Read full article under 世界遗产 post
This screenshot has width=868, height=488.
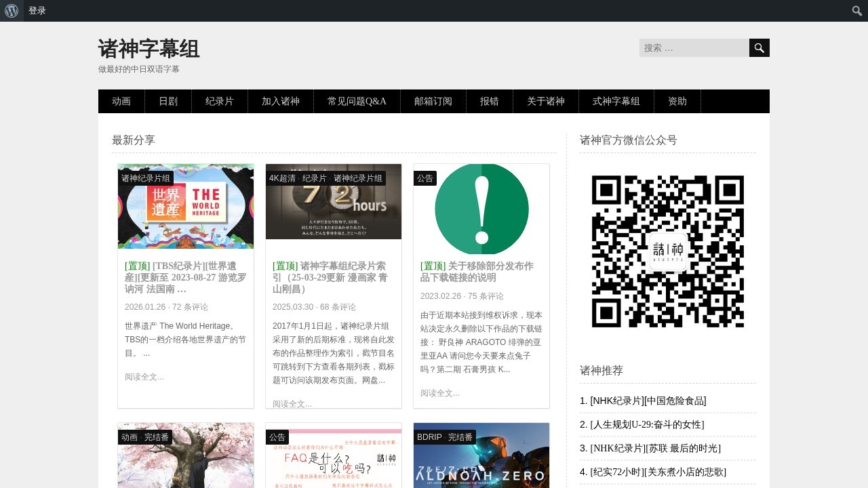coord(144,377)
